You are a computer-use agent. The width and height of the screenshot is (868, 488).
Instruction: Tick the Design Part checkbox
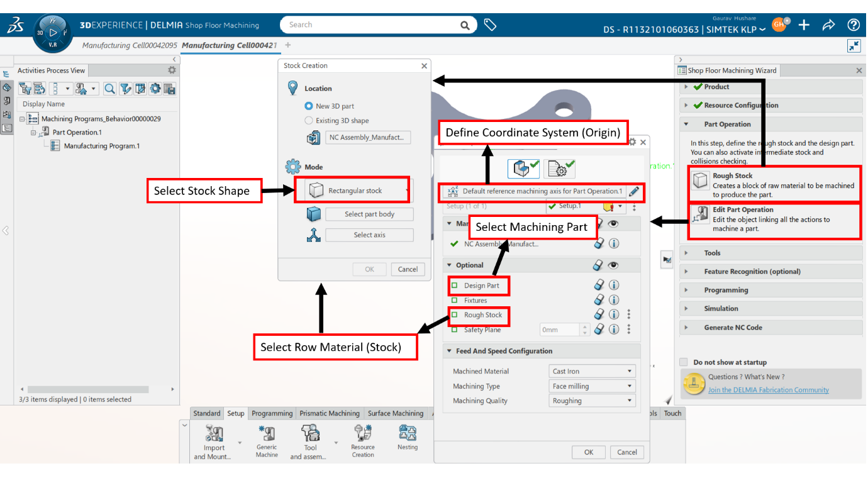(455, 286)
